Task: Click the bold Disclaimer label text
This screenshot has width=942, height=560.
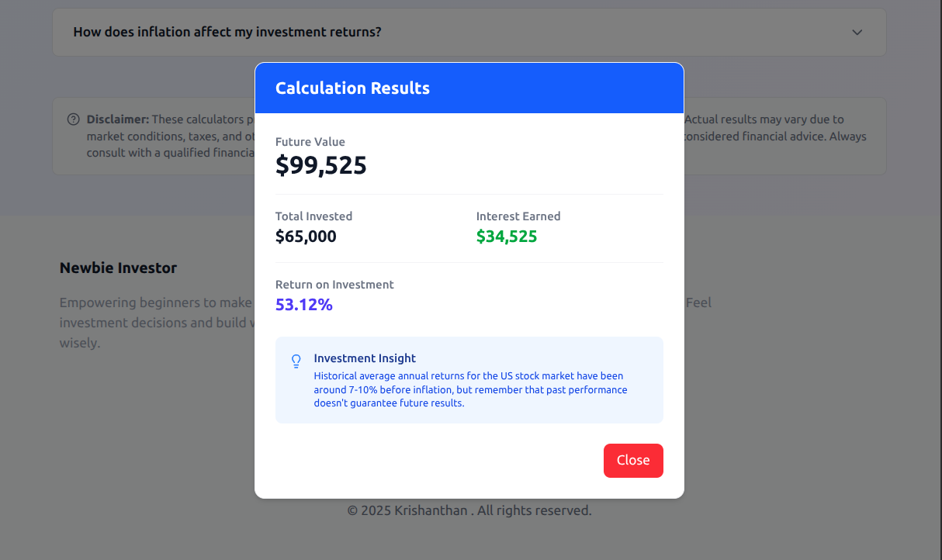Action: (x=117, y=119)
